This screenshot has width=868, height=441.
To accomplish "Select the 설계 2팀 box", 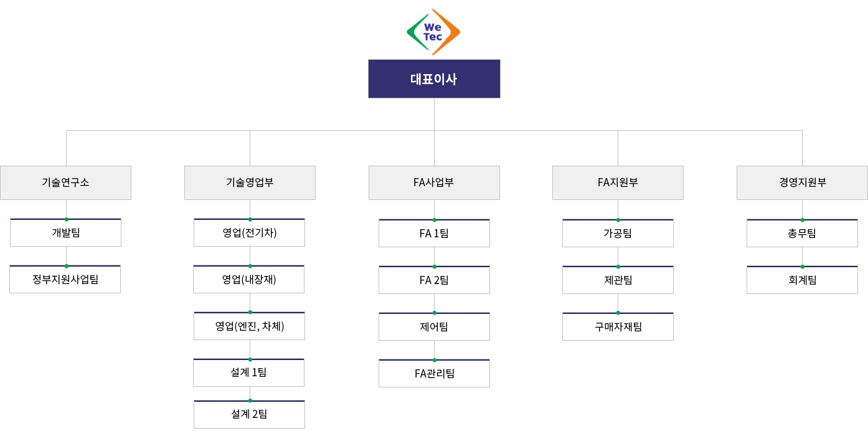I will click(250, 414).
